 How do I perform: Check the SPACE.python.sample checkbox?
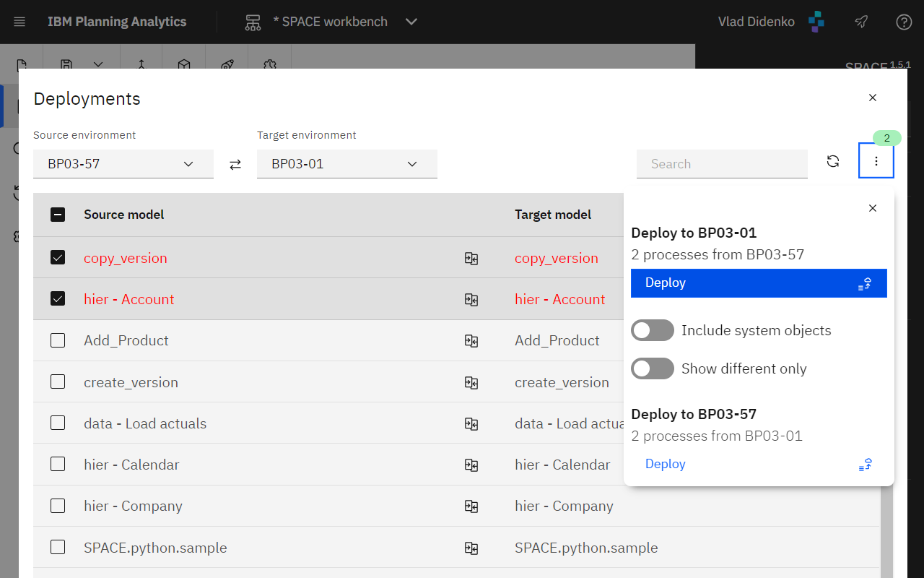58,547
